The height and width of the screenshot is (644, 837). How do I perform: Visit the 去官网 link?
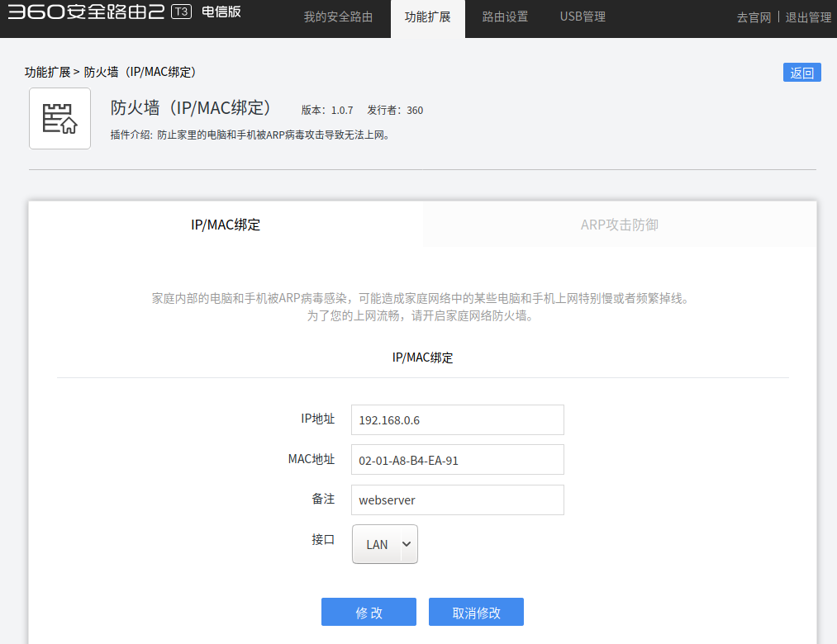click(754, 17)
